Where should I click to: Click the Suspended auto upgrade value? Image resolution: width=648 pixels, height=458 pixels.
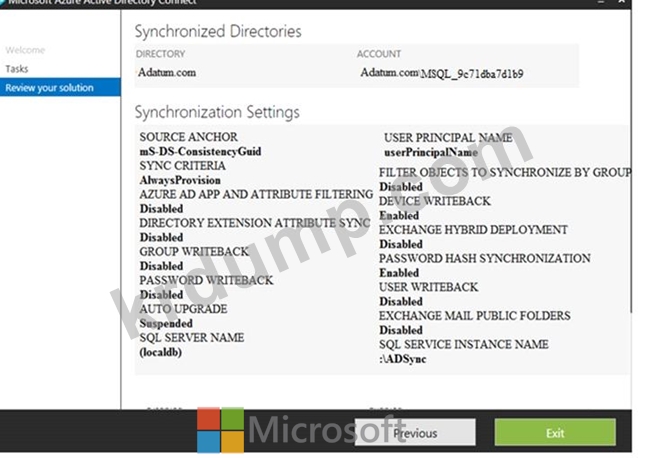166,323
